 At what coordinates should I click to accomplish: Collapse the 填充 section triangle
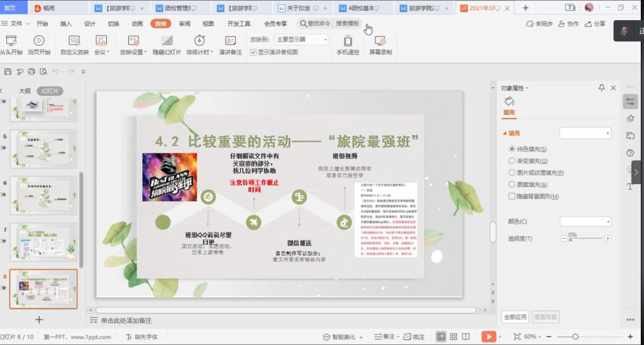tap(504, 133)
